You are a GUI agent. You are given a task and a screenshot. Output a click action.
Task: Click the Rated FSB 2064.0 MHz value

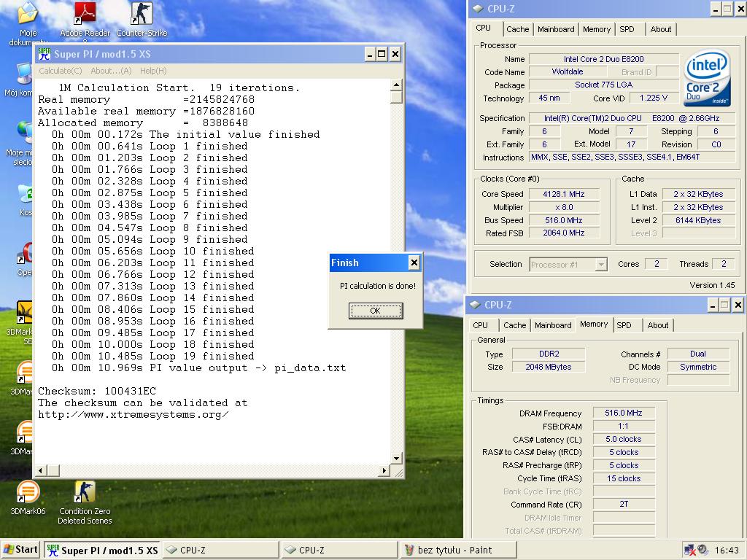click(564, 233)
